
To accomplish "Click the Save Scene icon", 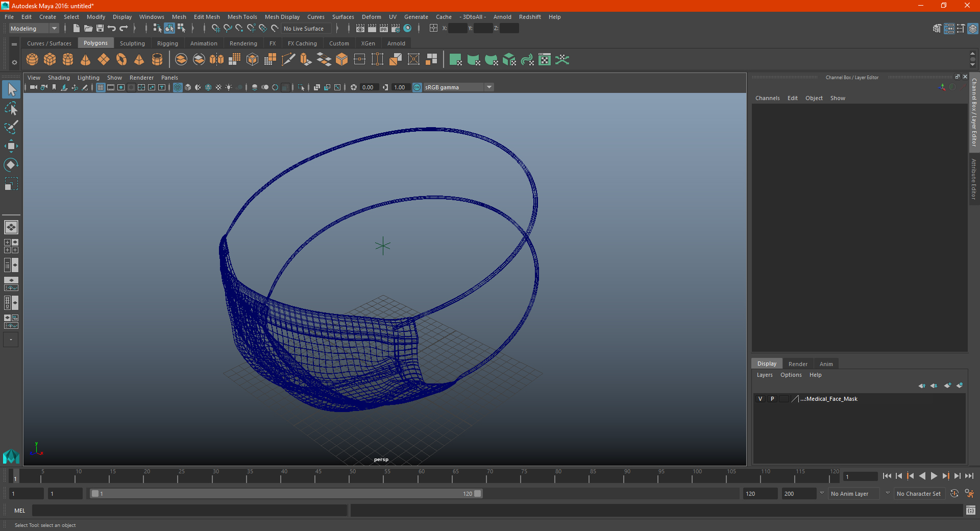I will (x=100, y=28).
